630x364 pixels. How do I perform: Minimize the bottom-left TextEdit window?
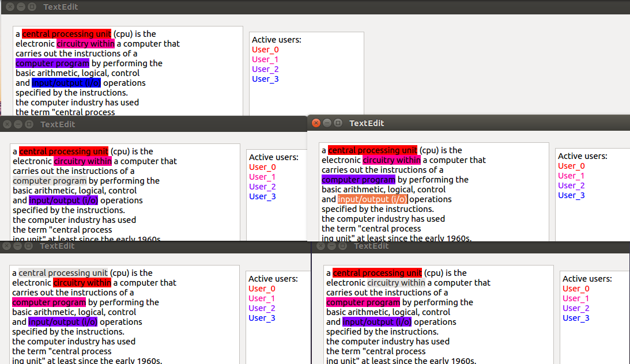[x=18, y=245]
